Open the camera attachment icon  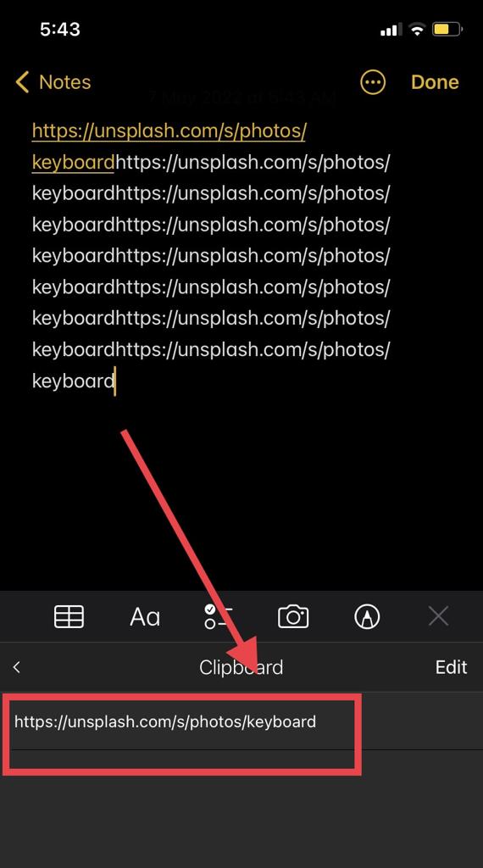(293, 616)
